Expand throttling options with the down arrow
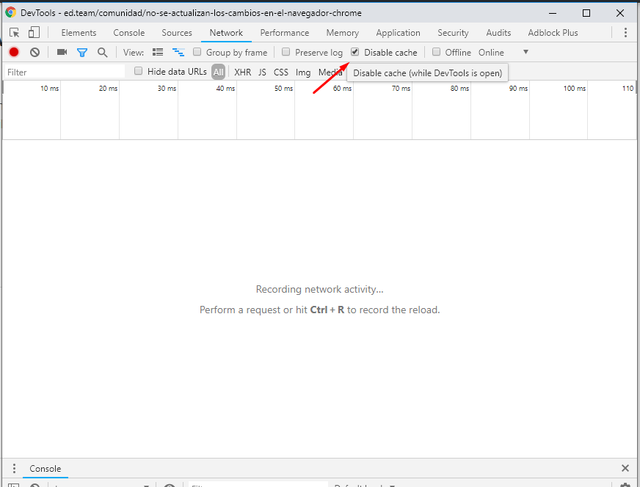Screen dimensions: 640x487 click(x=526, y=52)
